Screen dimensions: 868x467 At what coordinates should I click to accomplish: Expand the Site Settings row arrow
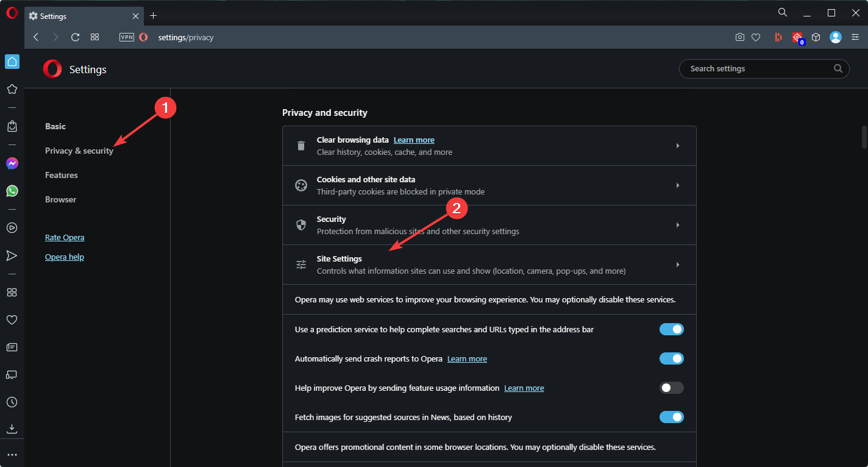coord(678,265)
